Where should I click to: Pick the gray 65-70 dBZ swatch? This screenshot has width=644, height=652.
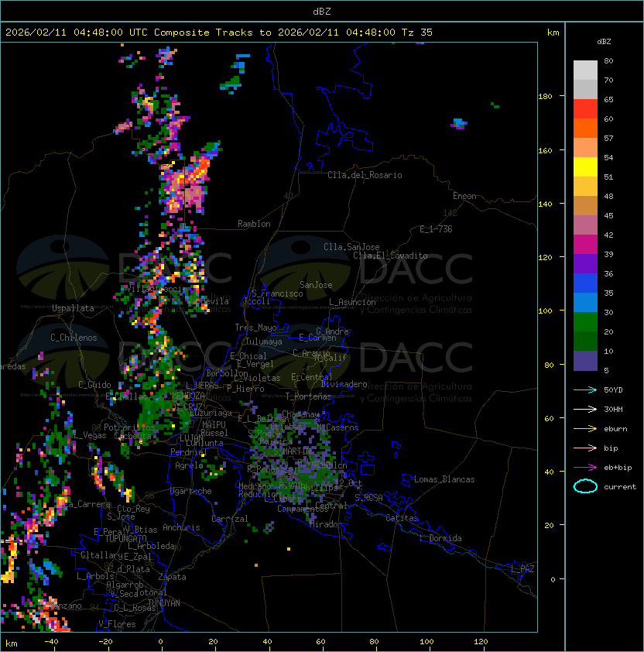pyautogui.click(x=585, y=89)
